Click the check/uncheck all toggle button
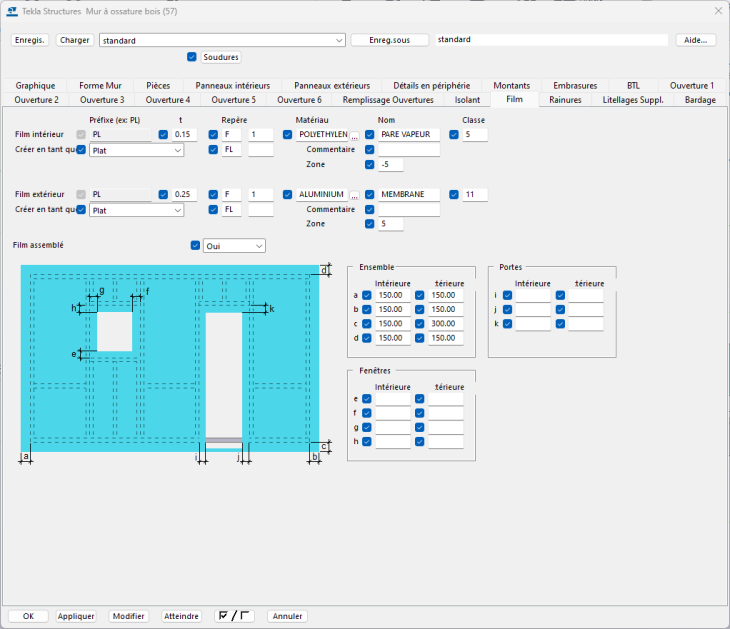 point(235,616)
